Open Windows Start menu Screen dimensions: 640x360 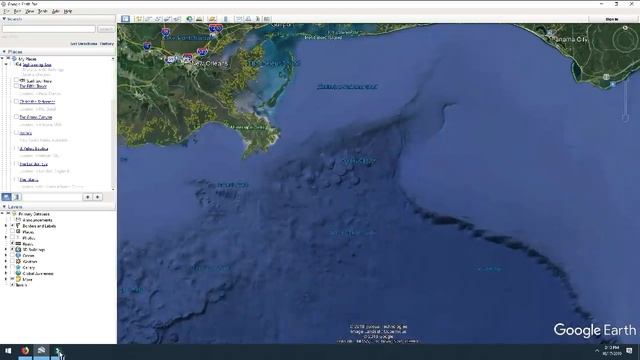[8, 351]
